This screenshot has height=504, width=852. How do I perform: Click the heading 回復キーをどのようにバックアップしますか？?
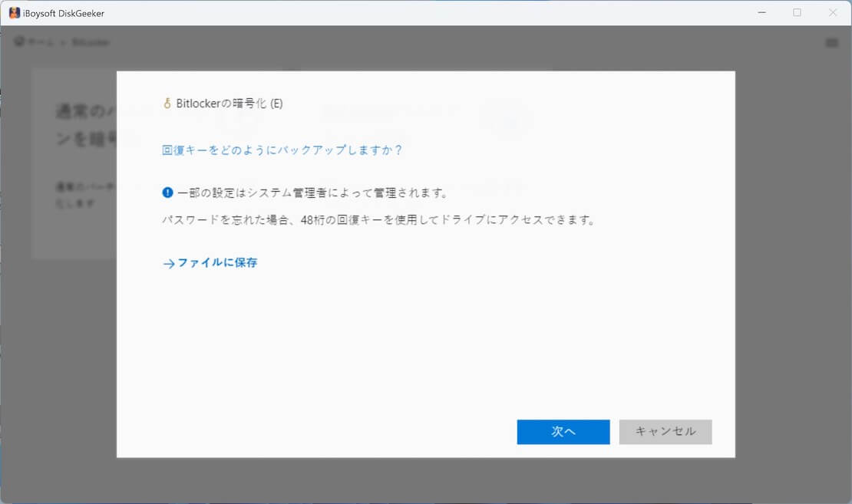(282, 150)
